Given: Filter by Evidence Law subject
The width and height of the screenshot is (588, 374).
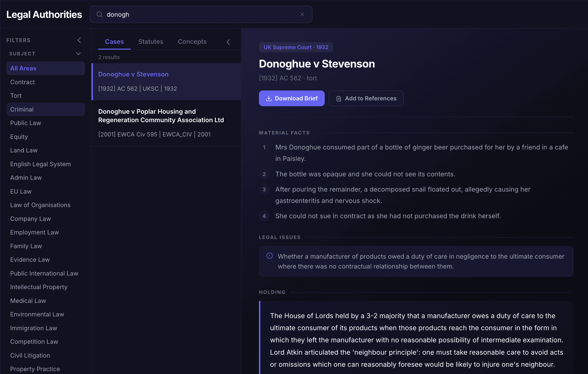Looking at the screenshot, I should coord(46,260).
